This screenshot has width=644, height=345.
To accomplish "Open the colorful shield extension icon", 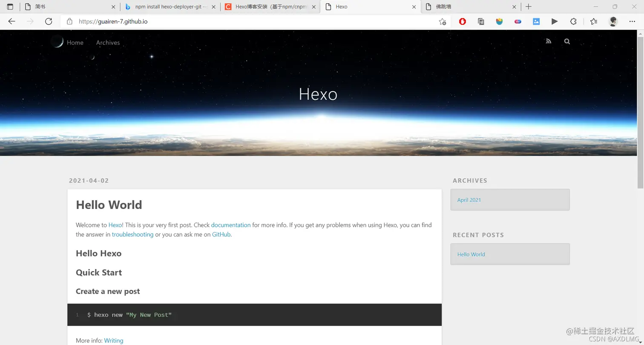I will point(499,21).
